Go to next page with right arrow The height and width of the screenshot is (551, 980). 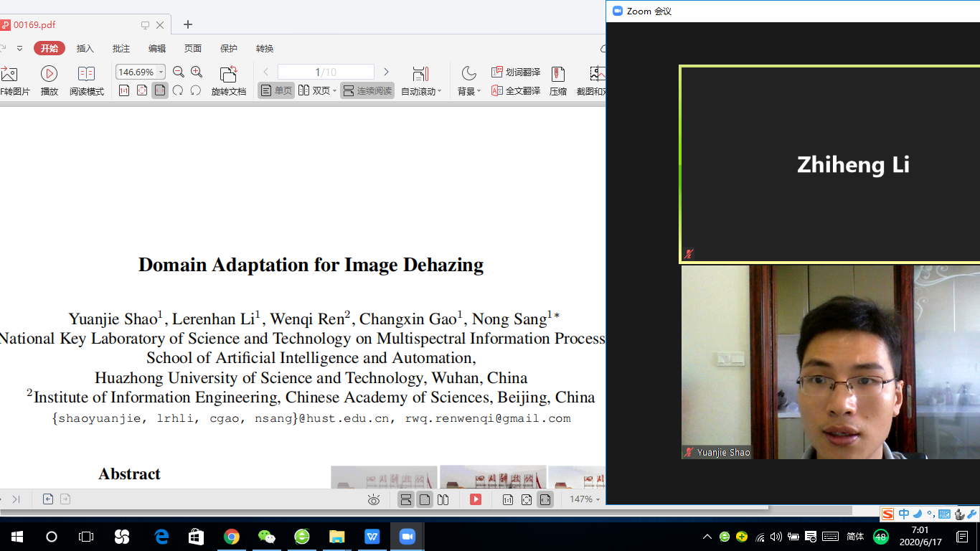[x=386, y=72]
